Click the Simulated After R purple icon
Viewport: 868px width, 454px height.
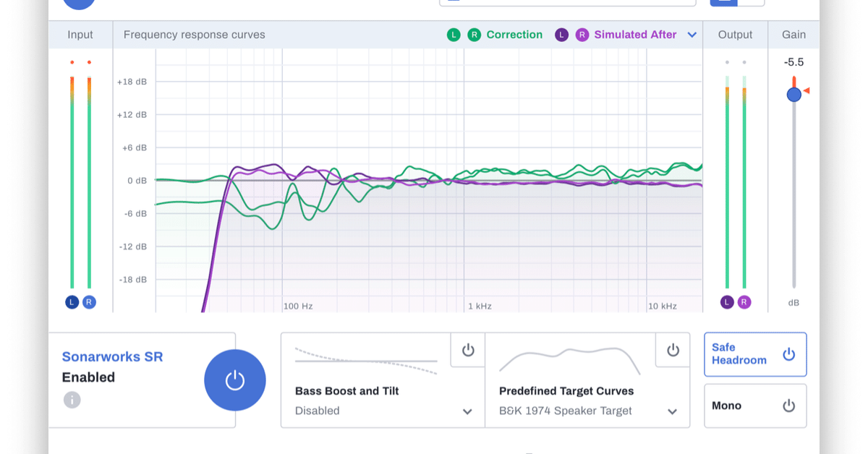582,35
